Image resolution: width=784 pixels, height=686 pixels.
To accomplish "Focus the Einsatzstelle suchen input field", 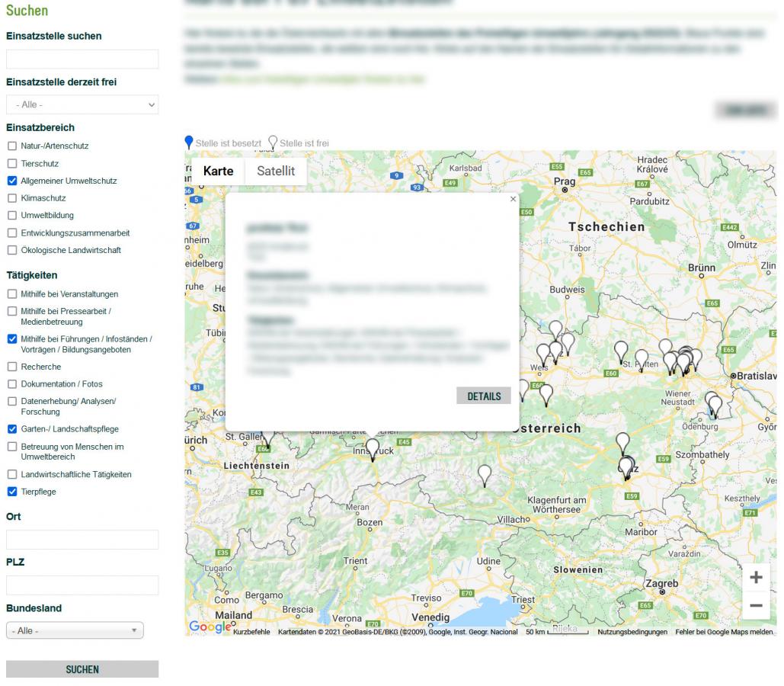I will click(x=82, y=59).
